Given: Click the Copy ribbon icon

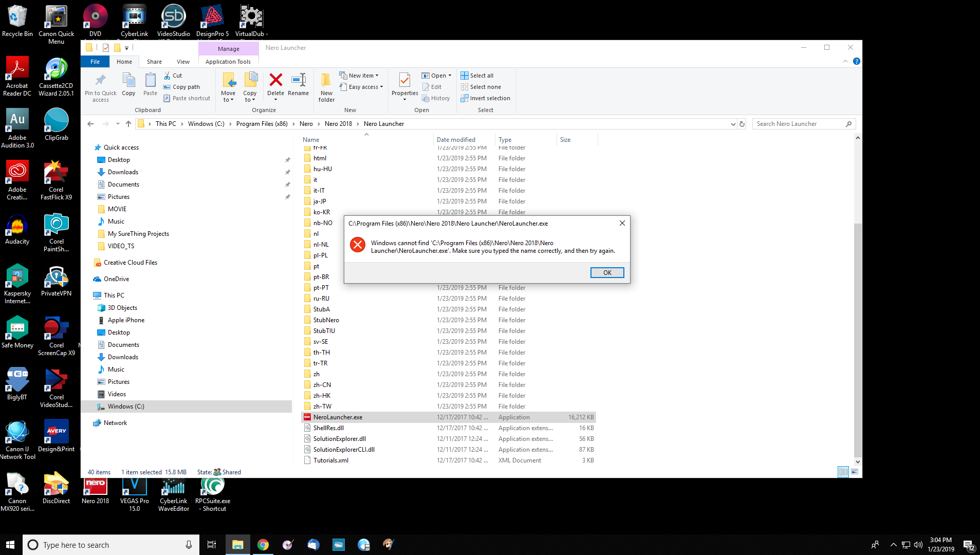Looking at the screenshot, I should pos(128,81).
